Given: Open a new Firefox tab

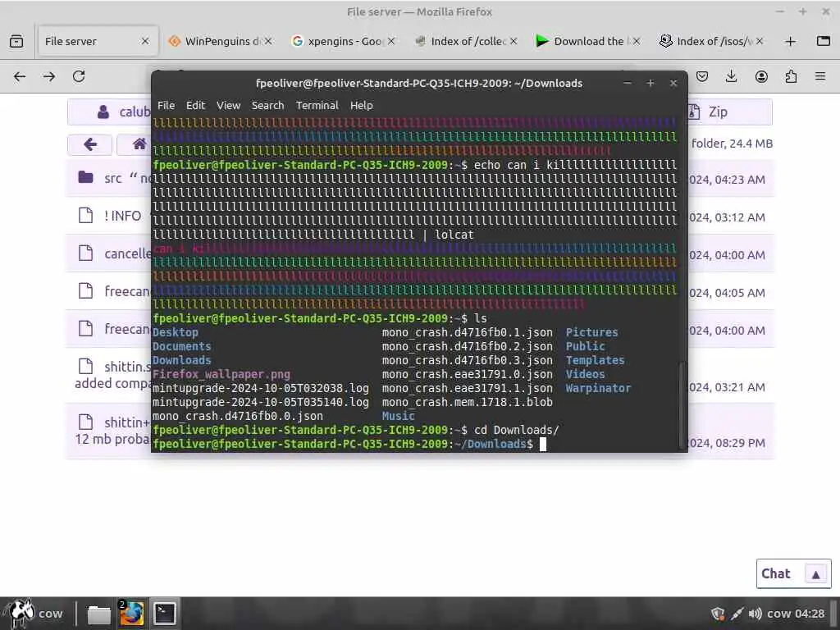Looking at the screenshot, I should pos(790,41).
